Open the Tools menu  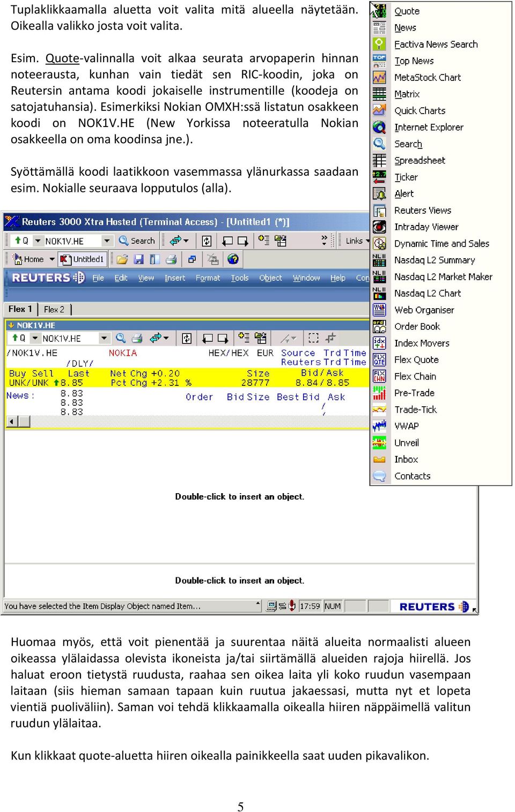tap(240, 278)
